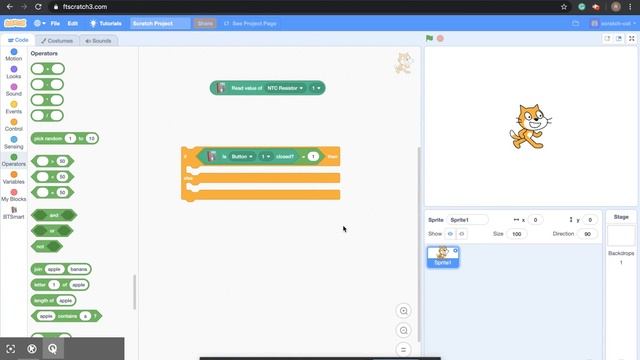Show the sprite with eye icon
Viewport: 640px width, 360px height.
450,234
